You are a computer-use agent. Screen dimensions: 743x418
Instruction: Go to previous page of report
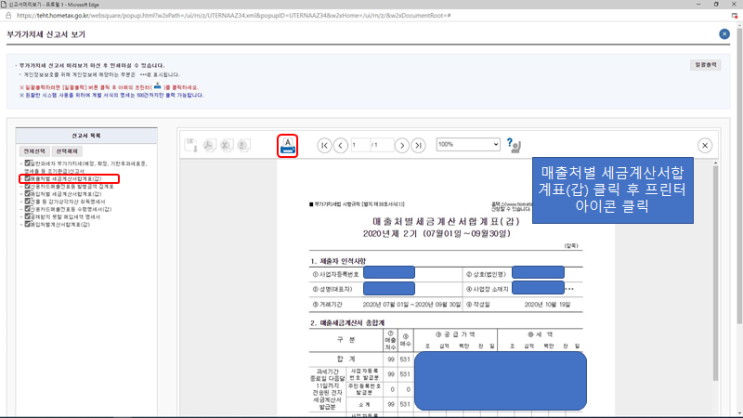[340, 145]
